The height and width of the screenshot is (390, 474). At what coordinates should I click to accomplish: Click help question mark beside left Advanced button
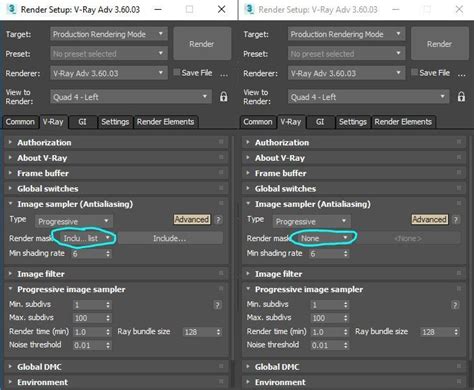pos(218,220)
